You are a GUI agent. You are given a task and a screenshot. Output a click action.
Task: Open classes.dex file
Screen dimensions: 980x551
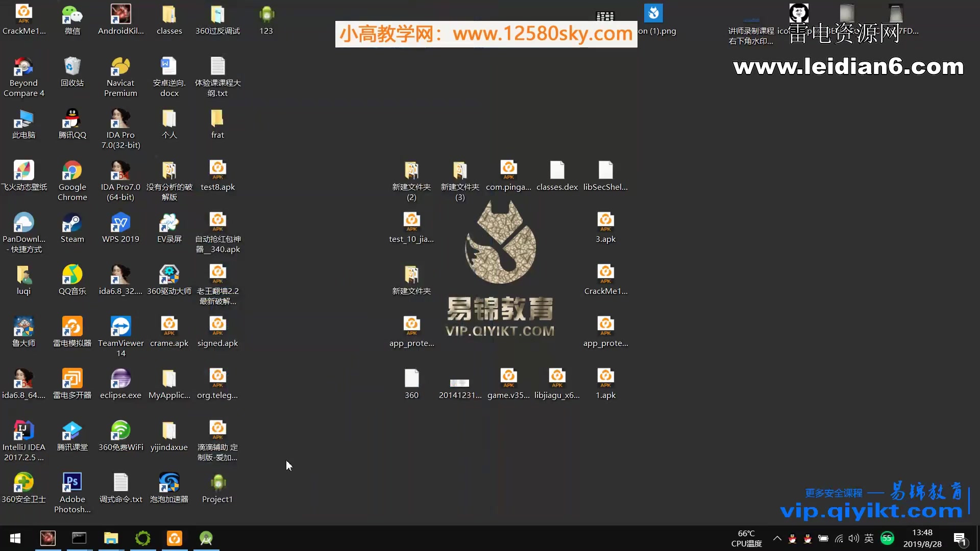coord(556,176)
